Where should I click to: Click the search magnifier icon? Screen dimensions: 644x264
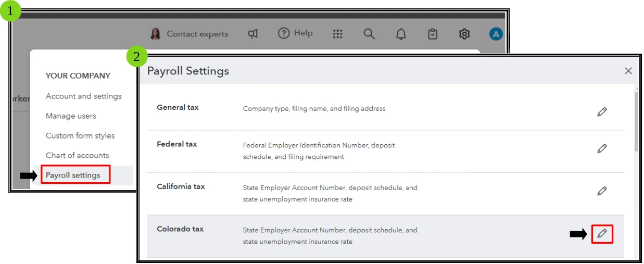[369, 34]
